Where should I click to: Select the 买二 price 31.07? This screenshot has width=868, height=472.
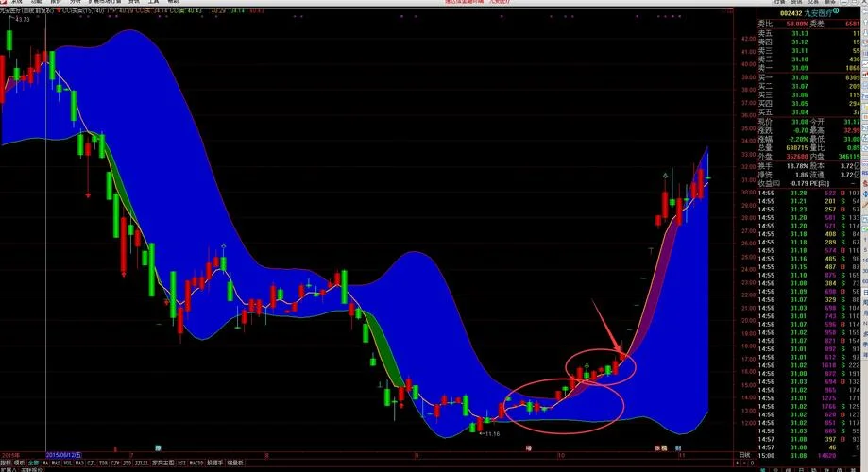pos(799,86)
